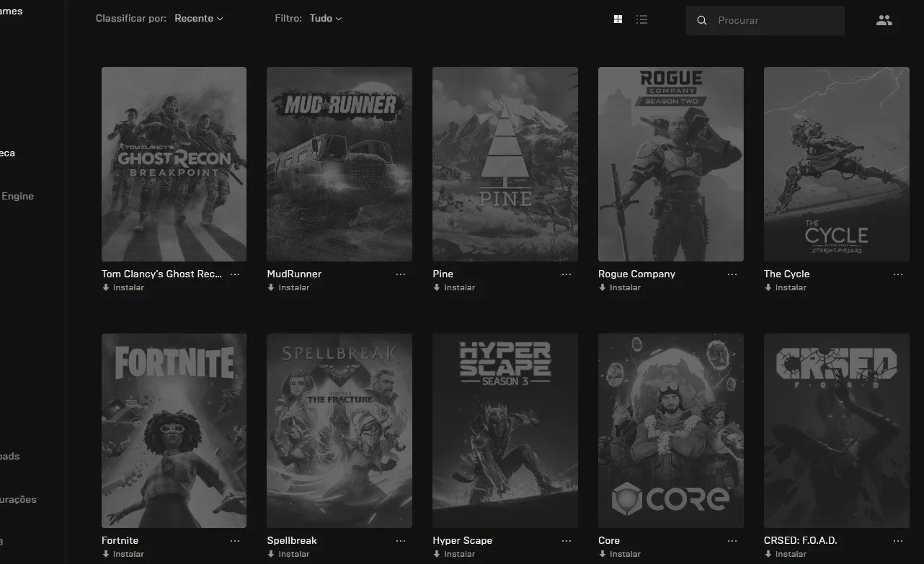The image size is (924, 564).
Task: Switch to grid view layout
Action: 618,19
